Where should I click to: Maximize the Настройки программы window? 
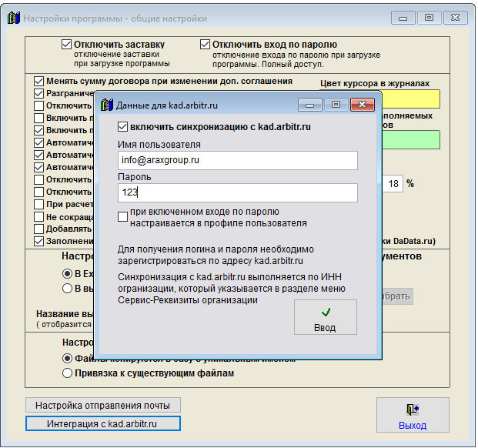pyautogui.click(x=429, y=18)
